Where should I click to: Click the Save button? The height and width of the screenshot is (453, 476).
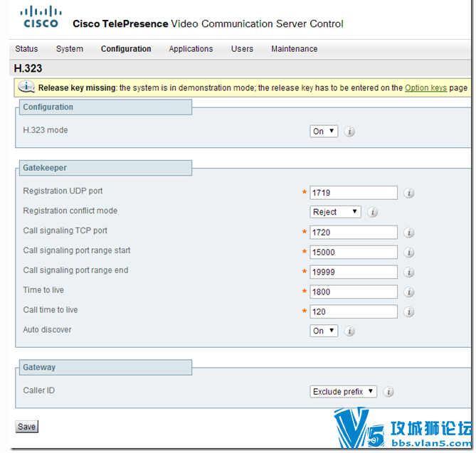(27, 426)
